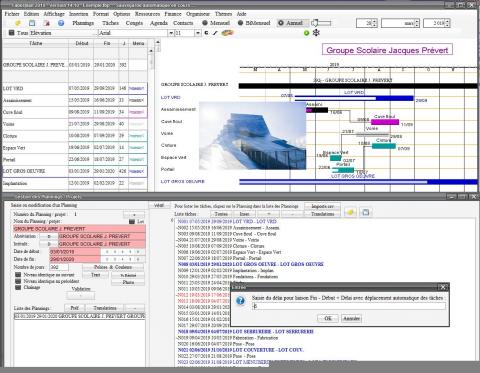This screenshot has height=373, width=480.
Task: Open the Format menu
Action: click(101, 14)
